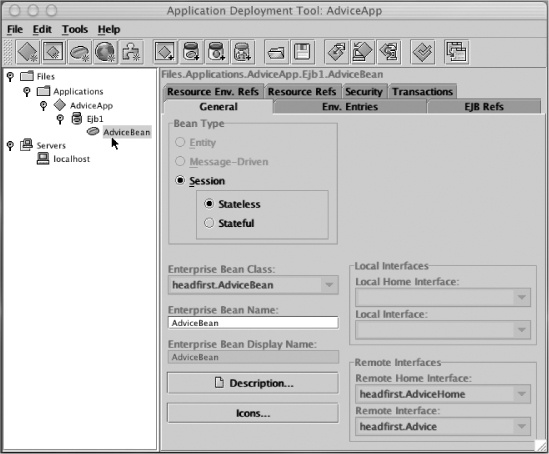Viewport: 549px width, 454px height.
Task: Click the New Enterprise Bean toolbar icon
Action: coord(79,52)
